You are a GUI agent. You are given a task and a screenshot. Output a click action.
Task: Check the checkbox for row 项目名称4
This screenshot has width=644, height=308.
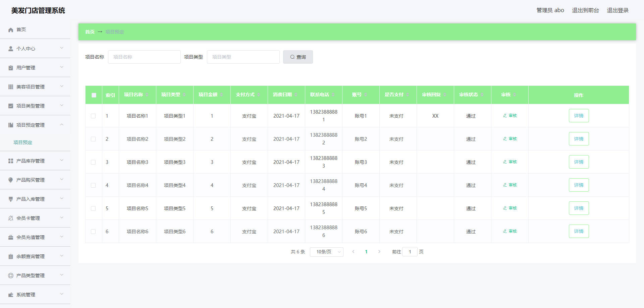coord(93,185)
